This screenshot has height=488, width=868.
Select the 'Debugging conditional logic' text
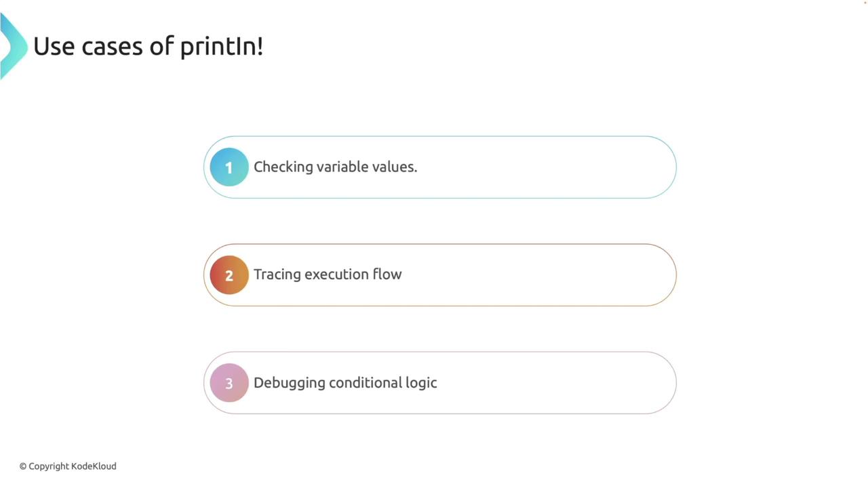point(345,383)
